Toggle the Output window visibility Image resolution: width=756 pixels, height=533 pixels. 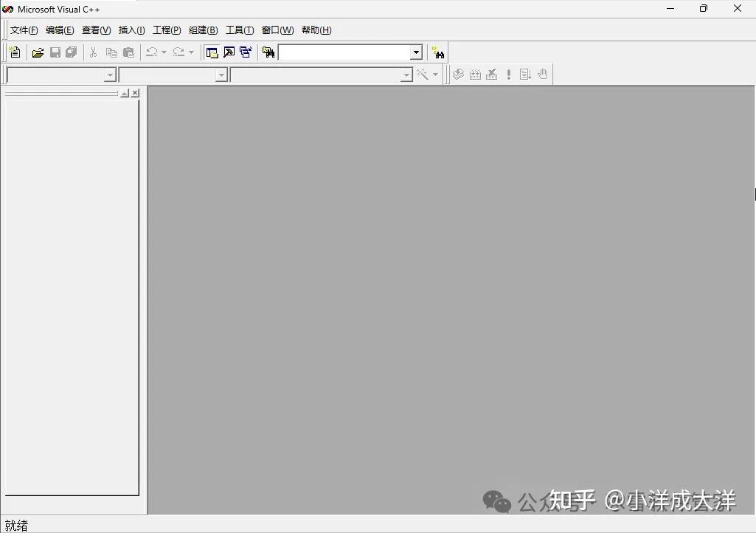click(229, 52)
